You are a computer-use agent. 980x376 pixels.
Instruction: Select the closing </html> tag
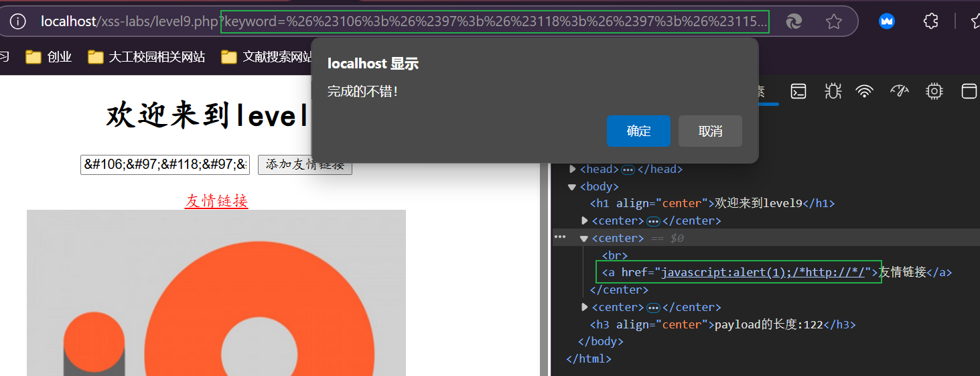point(589,359)
